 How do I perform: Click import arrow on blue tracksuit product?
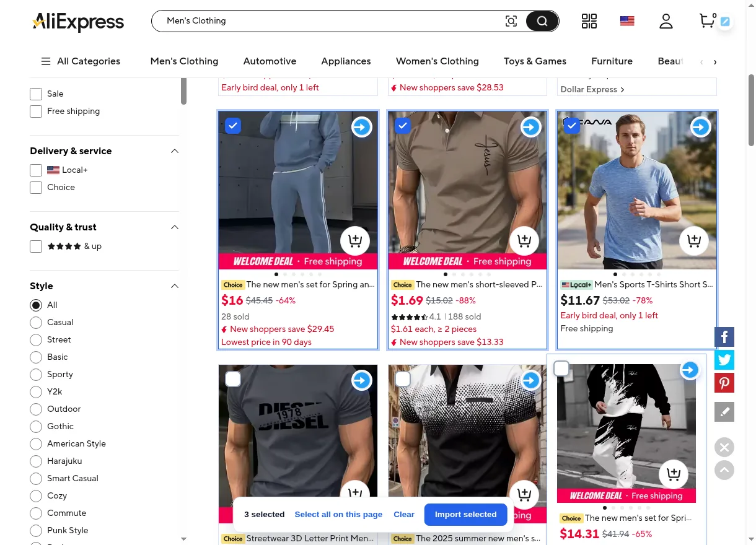point(361,127)
